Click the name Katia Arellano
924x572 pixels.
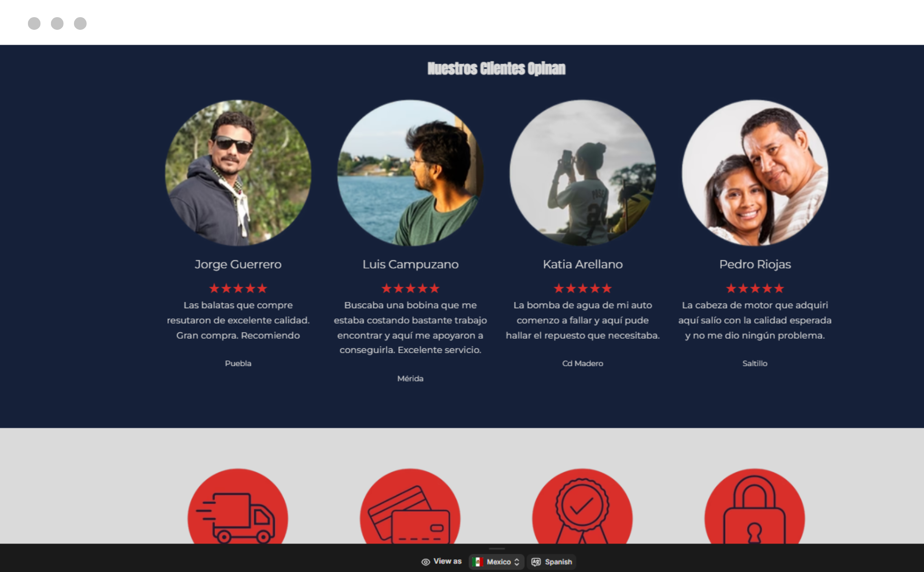click(582, 264)
